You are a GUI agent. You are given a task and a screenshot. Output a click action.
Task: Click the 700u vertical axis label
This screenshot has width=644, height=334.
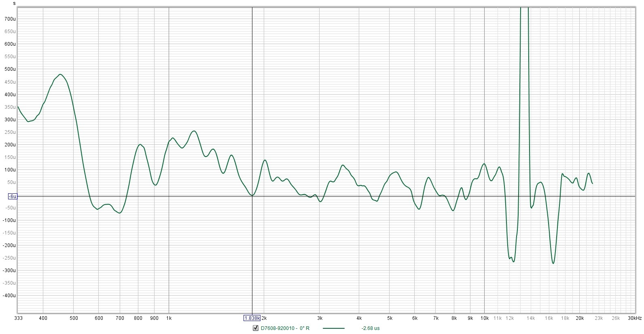[11, 19]
